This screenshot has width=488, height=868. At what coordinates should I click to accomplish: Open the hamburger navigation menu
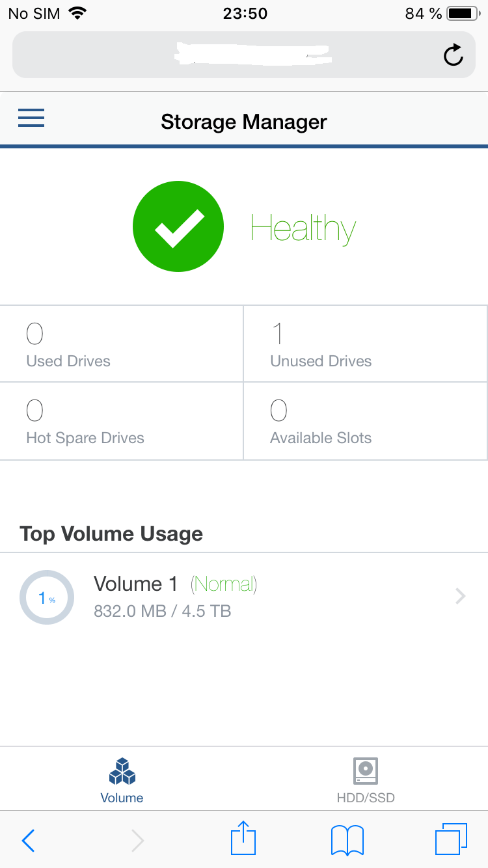point(31,118)
